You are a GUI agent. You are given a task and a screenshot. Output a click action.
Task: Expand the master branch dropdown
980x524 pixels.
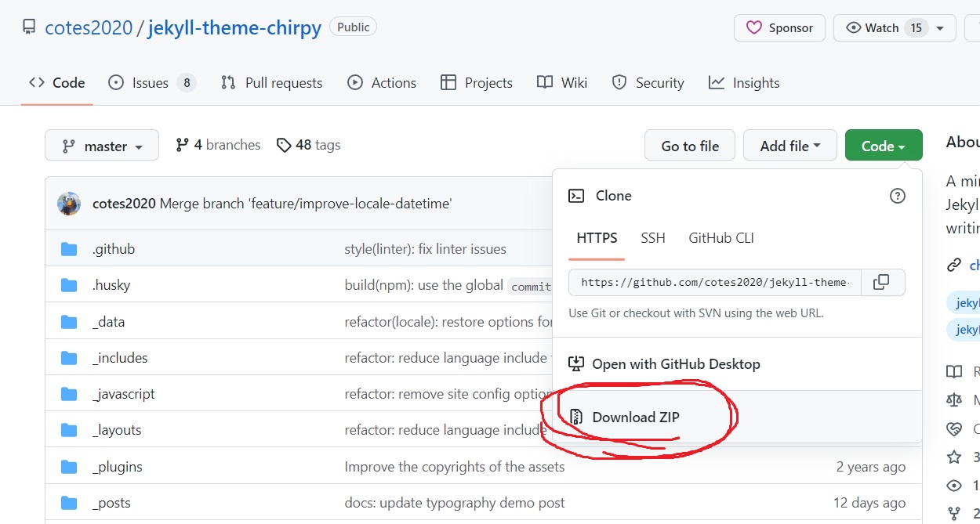(102, 146)
